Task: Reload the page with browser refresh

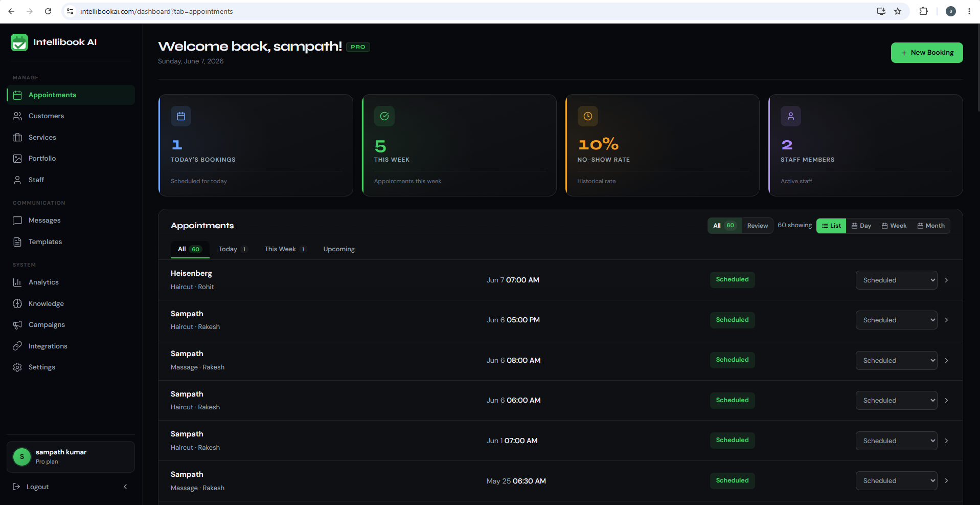Action: [48, 11]
